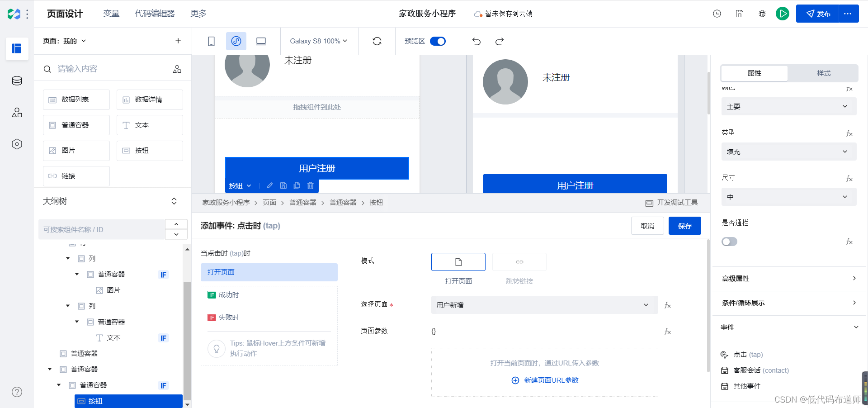Screen dimensions: 868x408
Task: Toggle the preview area switch
Action: point(438,41)
